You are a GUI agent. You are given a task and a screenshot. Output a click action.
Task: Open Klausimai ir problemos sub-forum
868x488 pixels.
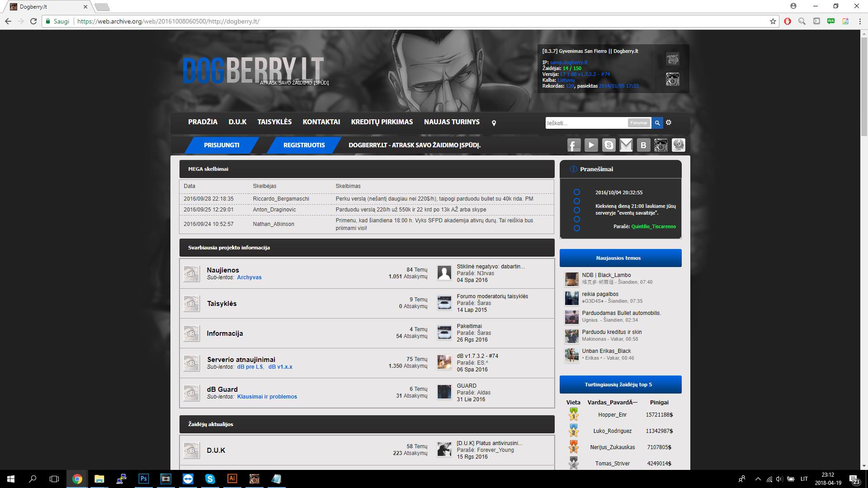[x=267, y=397]
